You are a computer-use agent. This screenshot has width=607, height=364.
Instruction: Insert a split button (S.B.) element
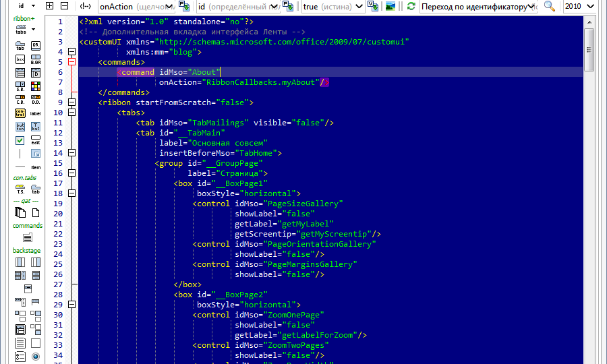point(20,86)
